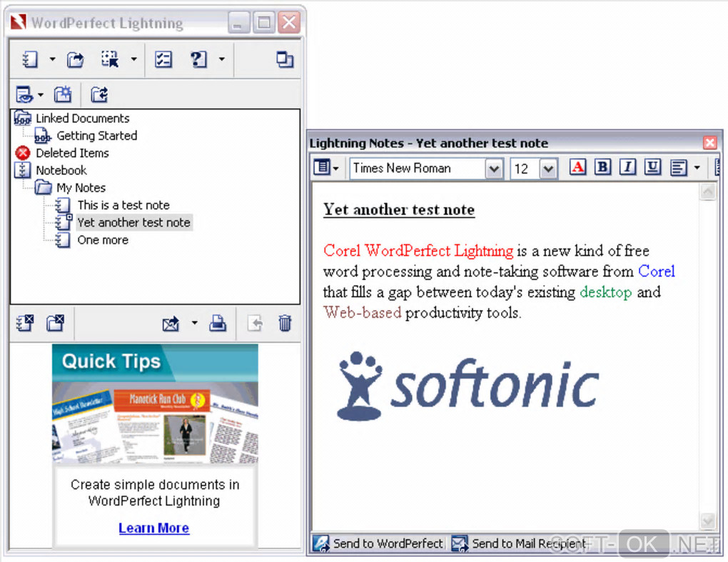Open the dropdown arrow beside notes menu icon

click(x=335, y=168)
